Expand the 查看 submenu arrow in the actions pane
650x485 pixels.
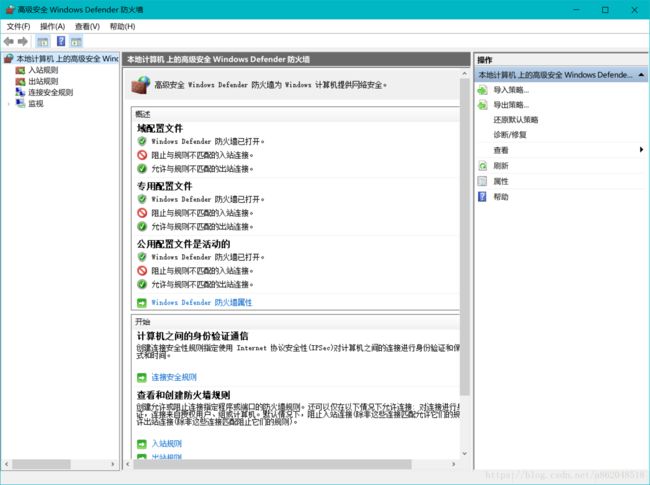coord(641,150)
